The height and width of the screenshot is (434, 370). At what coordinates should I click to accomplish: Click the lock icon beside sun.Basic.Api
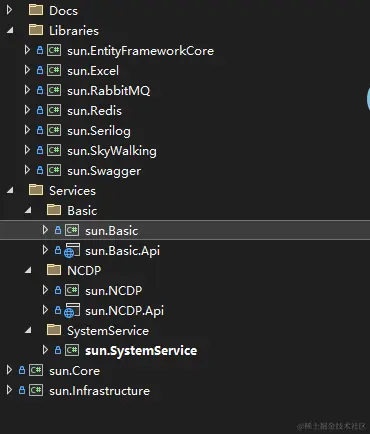point(58,250)
